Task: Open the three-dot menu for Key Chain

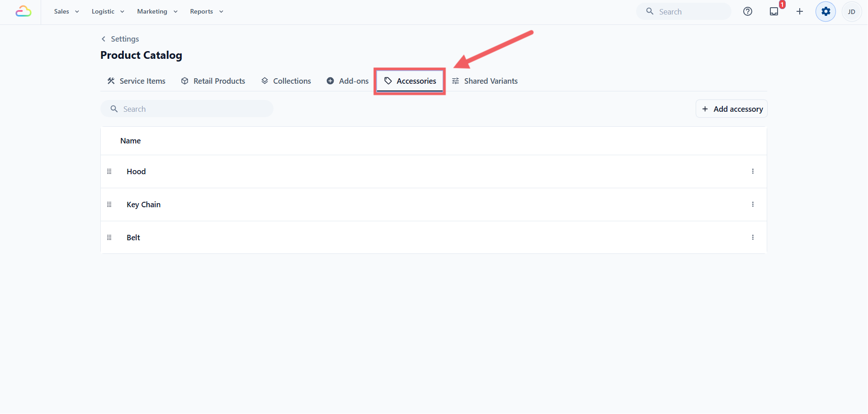Action: (x=753, y=205)
